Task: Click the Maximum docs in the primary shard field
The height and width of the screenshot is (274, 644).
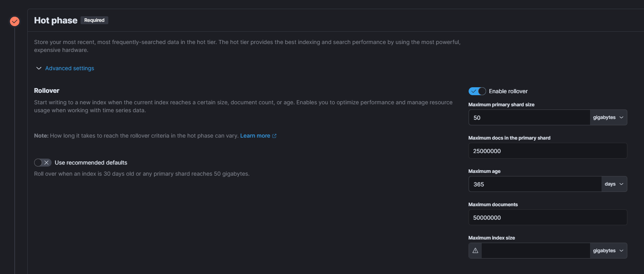Action: (x=548, y=151)
